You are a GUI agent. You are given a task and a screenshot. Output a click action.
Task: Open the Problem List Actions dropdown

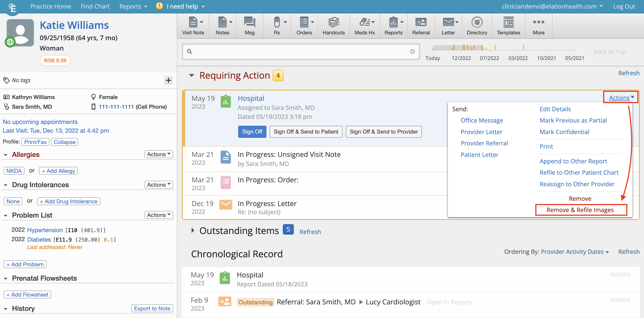(x=159, y=215)
